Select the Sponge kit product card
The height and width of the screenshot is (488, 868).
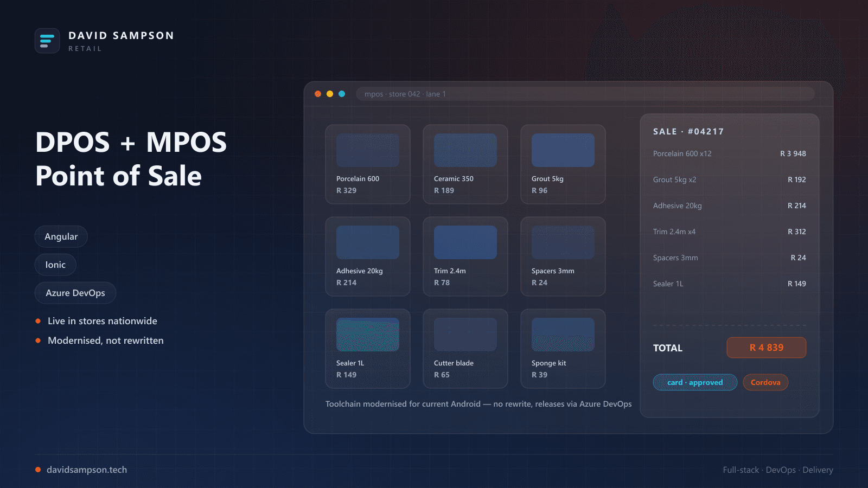coord(563,349)
